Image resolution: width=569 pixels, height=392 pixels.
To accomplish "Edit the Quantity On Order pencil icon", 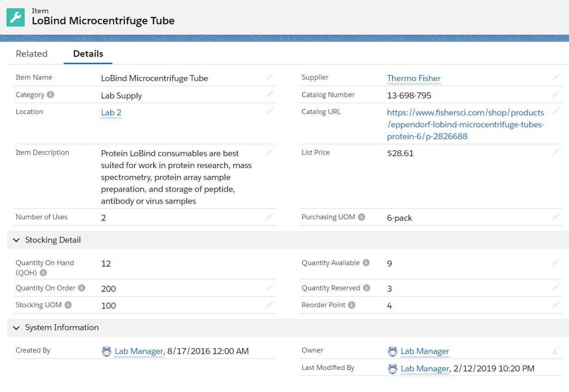I will pyautogui.click(x=270, y=288).
